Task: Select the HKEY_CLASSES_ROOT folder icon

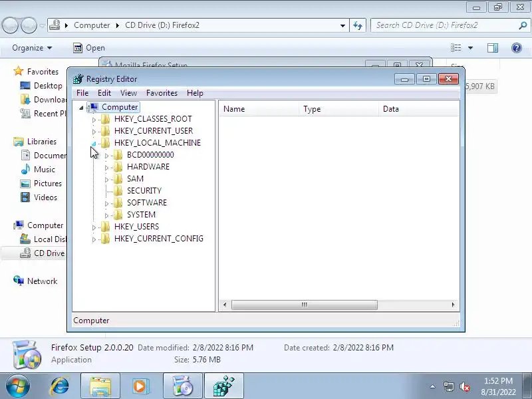Action: tap(106, 119)
